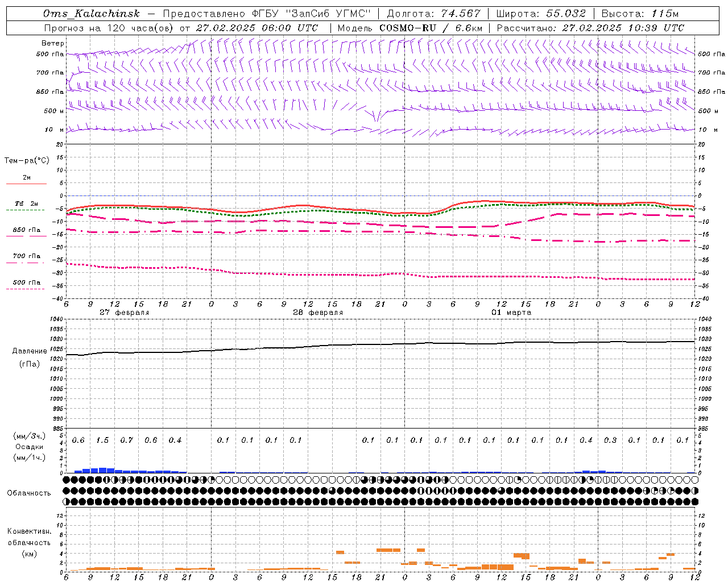Select the date label "27 февраля"
This screenshot has width=728, height=582.
124,313
